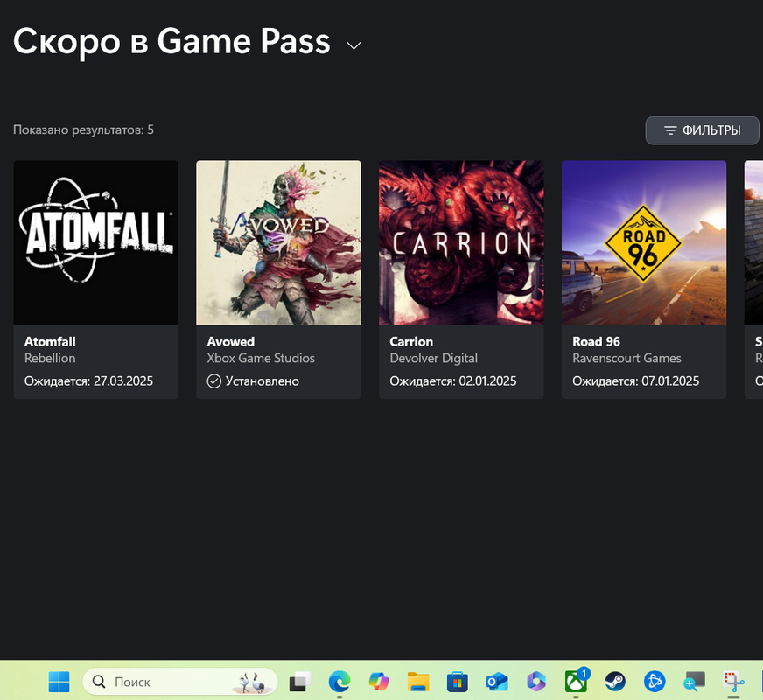The image size is (763, 700).
Task: Open Task View on the taskbar
Action: pyautogui.click(x=300, y=682)
